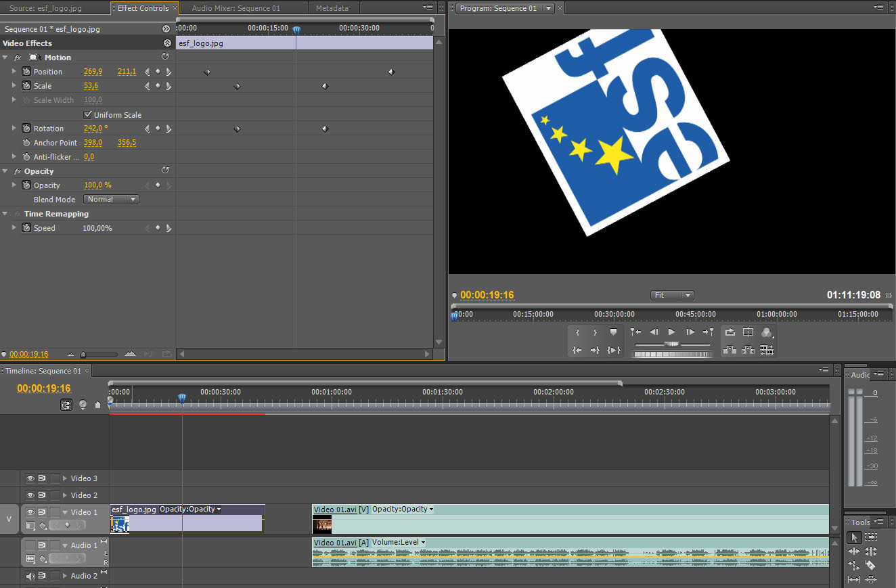The width and height of the screenshot is (896, 588).
Task: Select the Program: Sequence 01 tab
Action: [x=498, y=8]
